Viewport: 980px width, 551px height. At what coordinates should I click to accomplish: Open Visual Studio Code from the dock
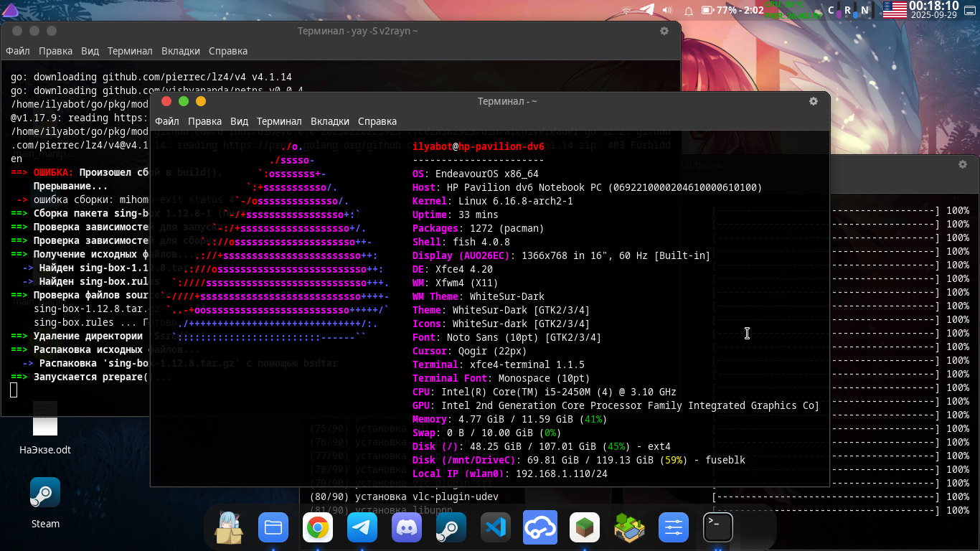(496, 529)
